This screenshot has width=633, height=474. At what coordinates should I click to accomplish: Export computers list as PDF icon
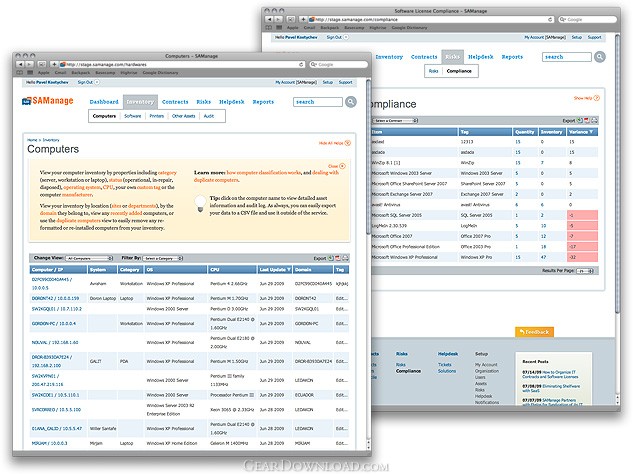(x=338, y=258)
